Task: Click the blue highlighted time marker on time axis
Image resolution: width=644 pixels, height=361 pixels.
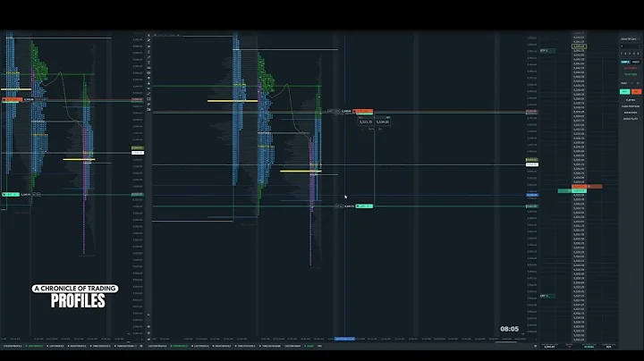Action: click(344, 339)
